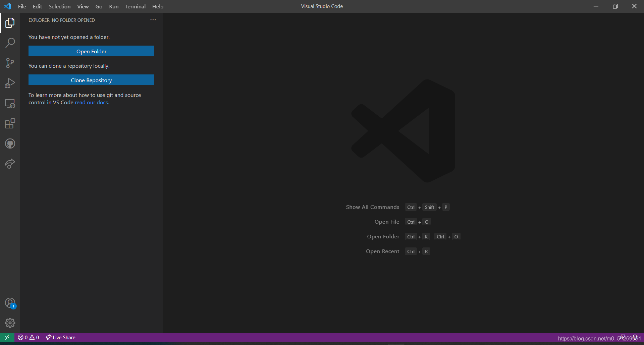The width and height of the screenshot is (644, 345).
Task: Open the Extensions view icon
Action: pos(10,124)
